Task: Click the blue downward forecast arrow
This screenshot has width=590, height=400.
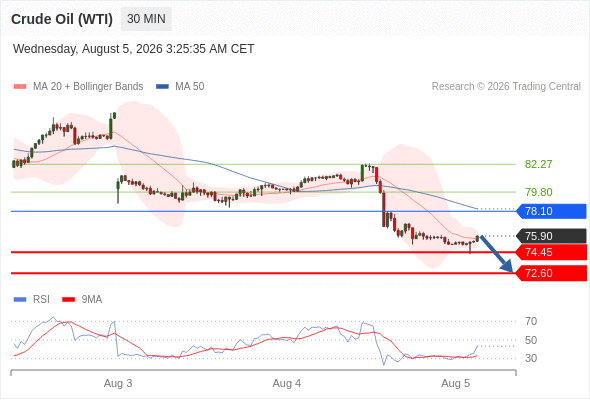Action: 497,254
